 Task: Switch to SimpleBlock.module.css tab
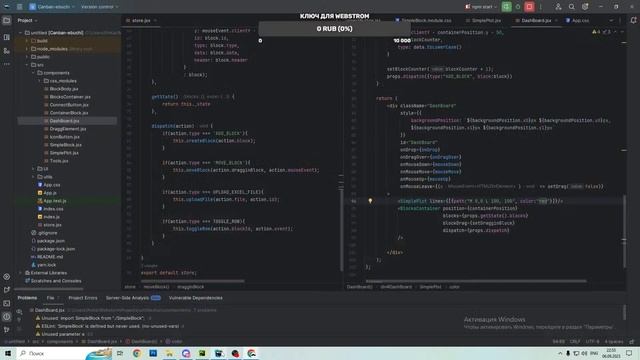click(423, 20)
